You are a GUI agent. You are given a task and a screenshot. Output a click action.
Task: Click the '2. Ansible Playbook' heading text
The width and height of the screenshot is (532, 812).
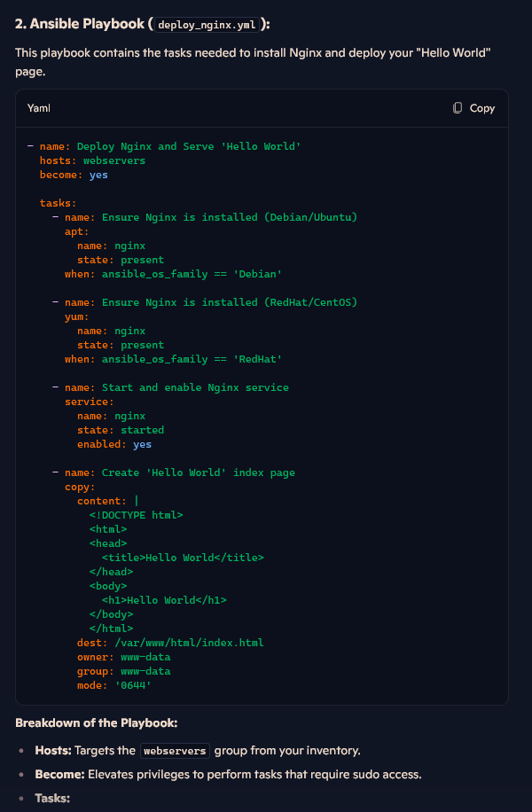click(80, 25)
